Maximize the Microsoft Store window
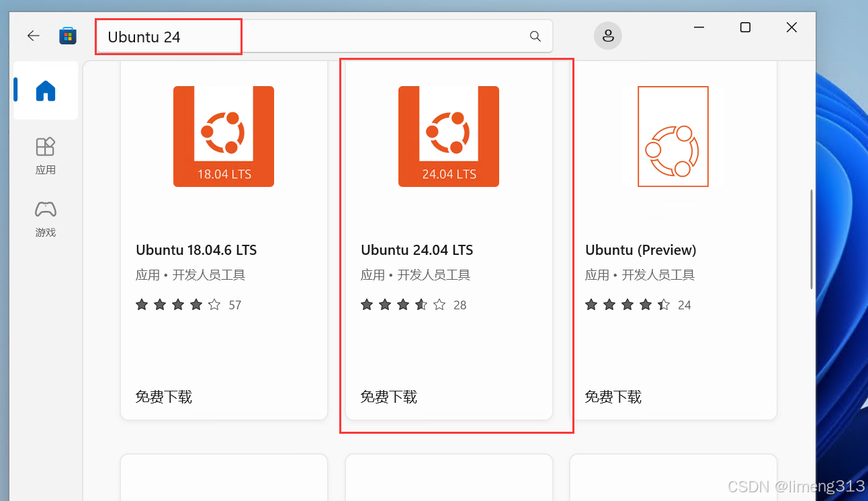 click(x=745, y=28)
